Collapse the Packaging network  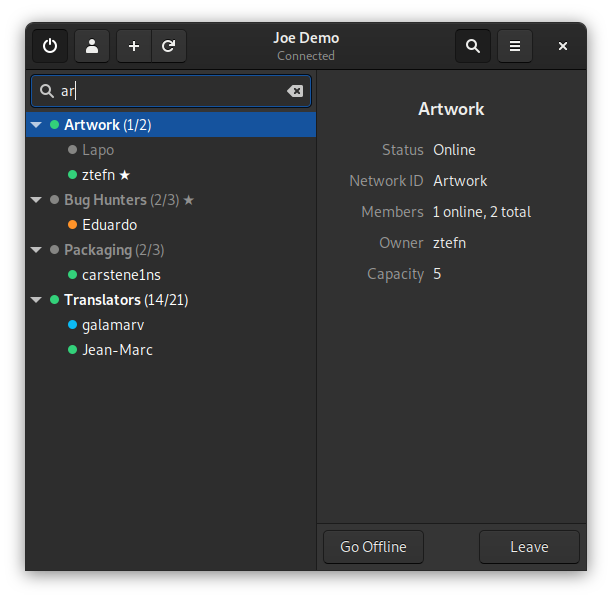36,250
